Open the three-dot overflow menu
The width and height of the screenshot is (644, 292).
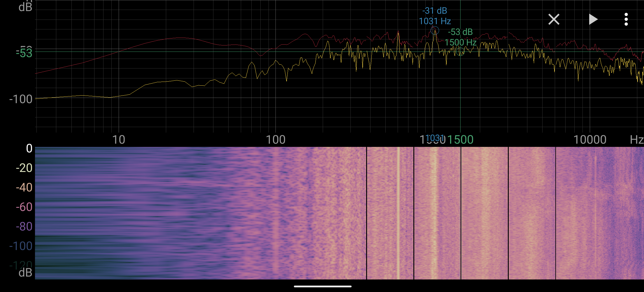pos(626,20)
